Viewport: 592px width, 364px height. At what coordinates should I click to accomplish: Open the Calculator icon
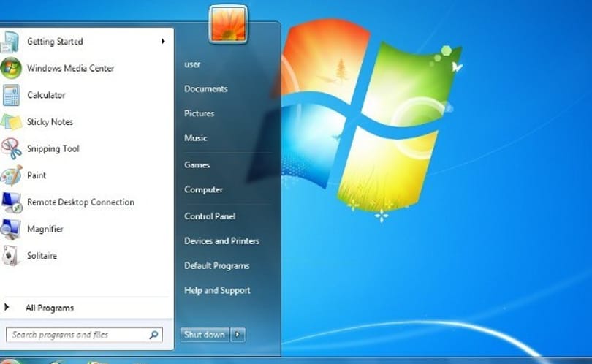pyautogui.click(x=11, y=95)
